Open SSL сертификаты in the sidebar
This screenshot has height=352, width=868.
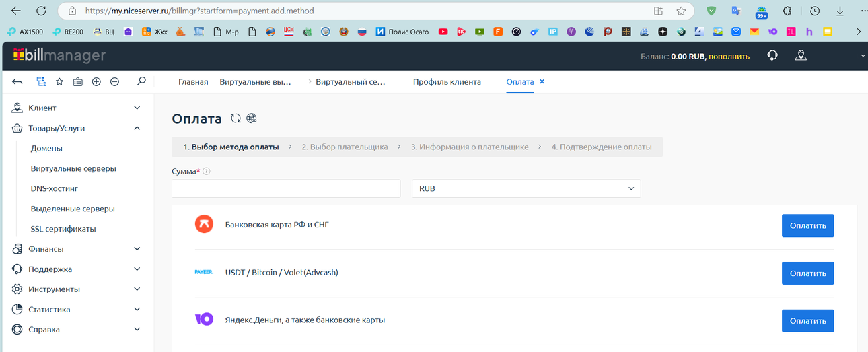[63, 229]
